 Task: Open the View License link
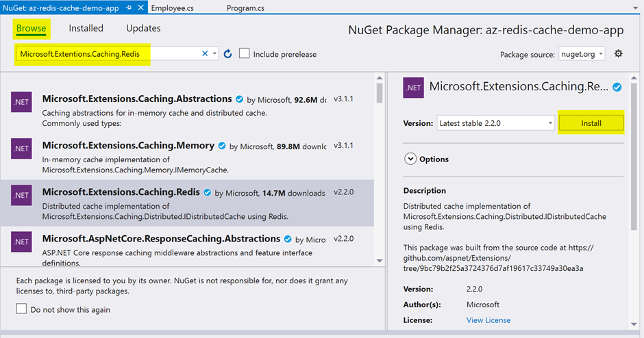click(x=488, y=320)
